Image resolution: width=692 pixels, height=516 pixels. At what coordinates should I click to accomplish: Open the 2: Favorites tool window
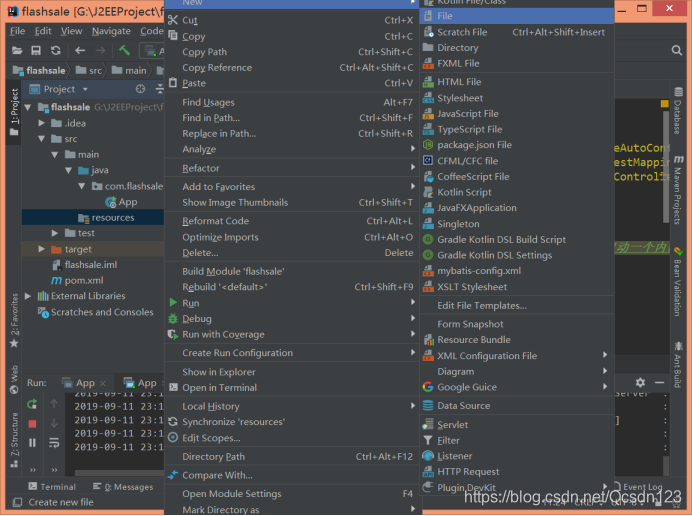point(14,320)
